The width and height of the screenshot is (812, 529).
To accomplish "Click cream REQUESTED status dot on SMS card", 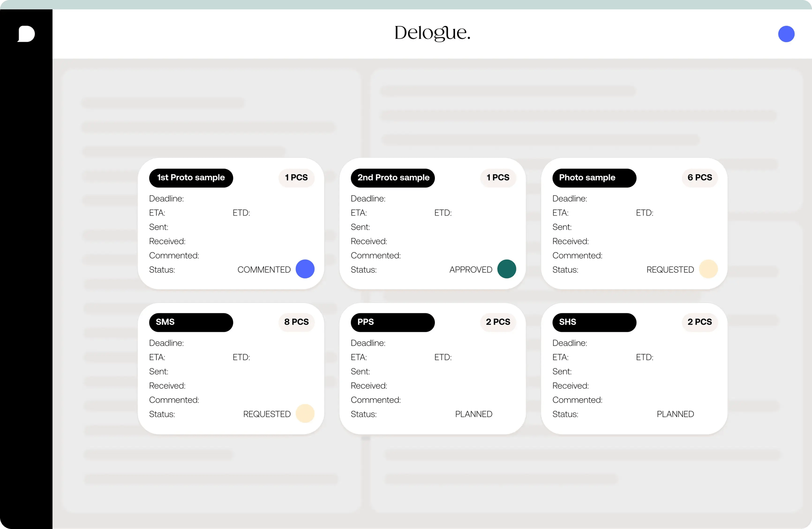I will click(x=305, y=413).
